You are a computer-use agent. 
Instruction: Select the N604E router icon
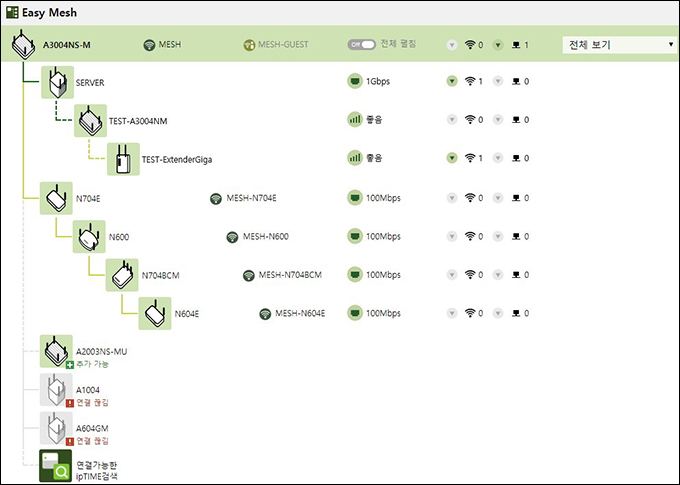coord(155,313)
